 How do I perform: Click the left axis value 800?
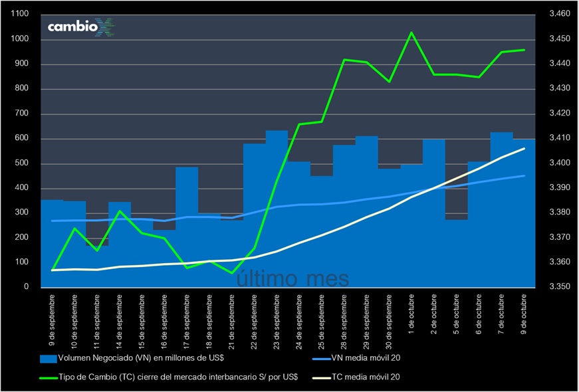click(23, 89)
